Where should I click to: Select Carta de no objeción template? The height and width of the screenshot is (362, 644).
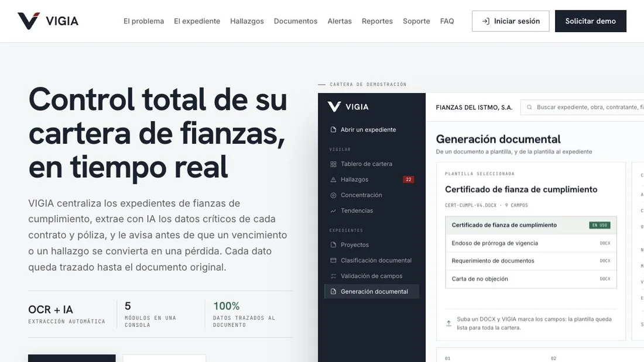click(531, 279)
